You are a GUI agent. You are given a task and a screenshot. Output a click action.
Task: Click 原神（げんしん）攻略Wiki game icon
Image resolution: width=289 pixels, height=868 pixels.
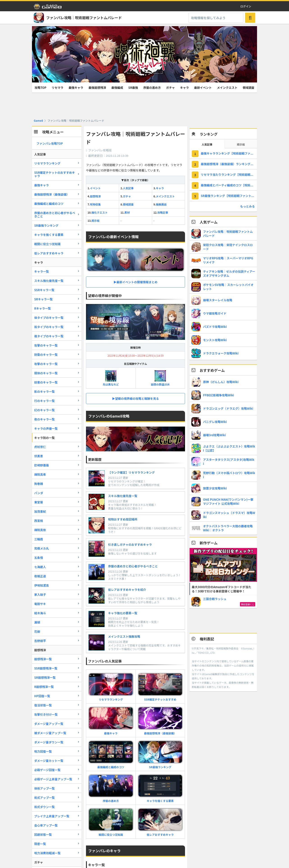tap(196, 382)
